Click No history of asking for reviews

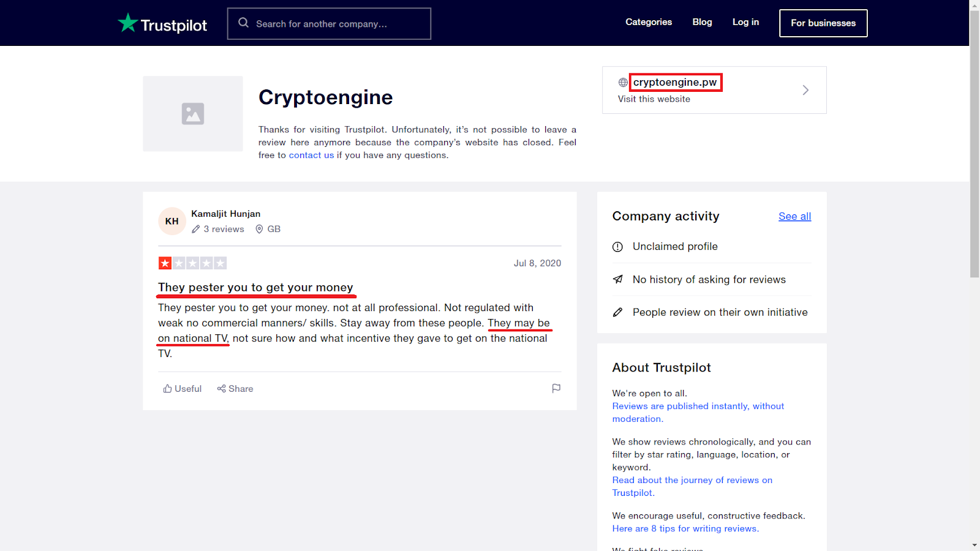coord(709,280)
